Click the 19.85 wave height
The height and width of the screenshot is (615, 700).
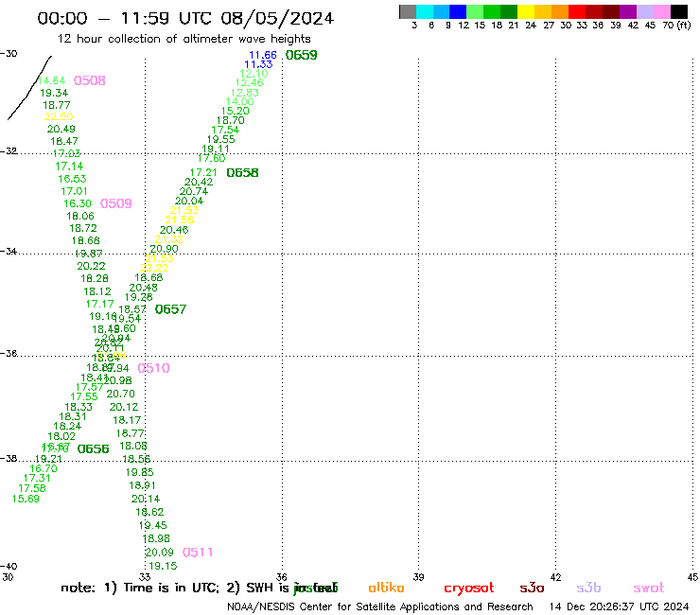pyautogui.click(x=139, y=472)
